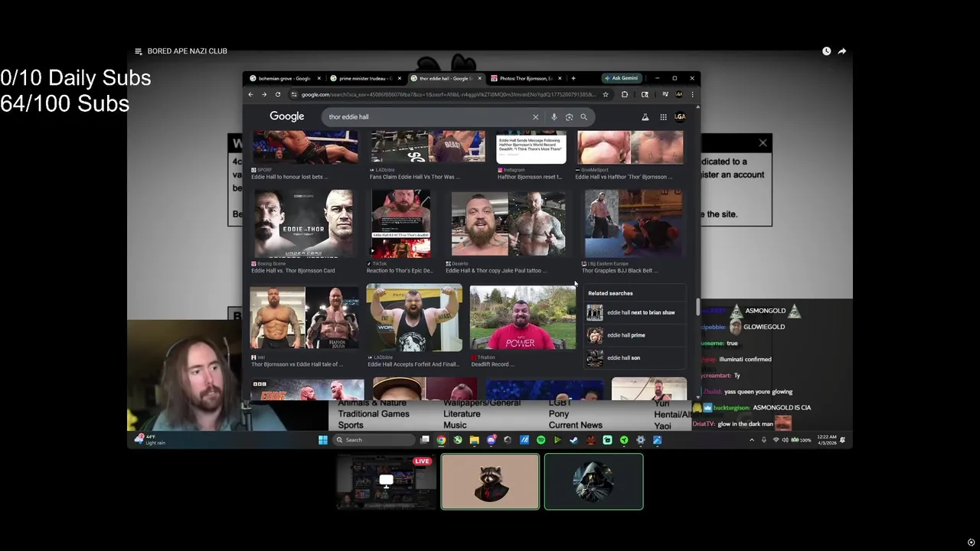Click Fans Claim Eddie Hall Vs Thor caption

click(413, 177)
